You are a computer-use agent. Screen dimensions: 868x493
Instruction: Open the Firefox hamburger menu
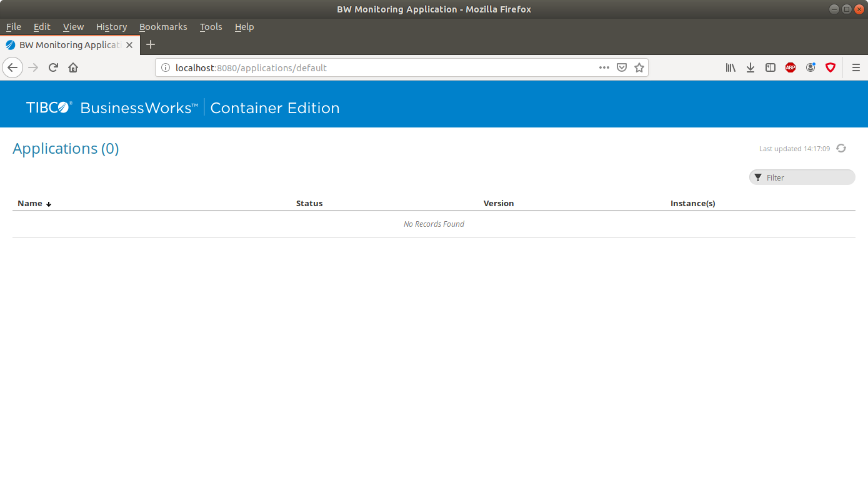point(856,67)
